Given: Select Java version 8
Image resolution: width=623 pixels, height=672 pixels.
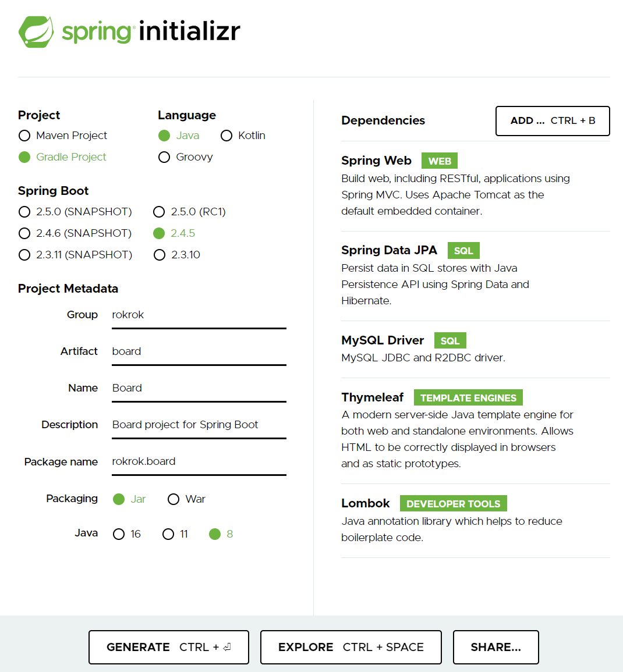Looking at the screenshot, I should tap(215, 534).
